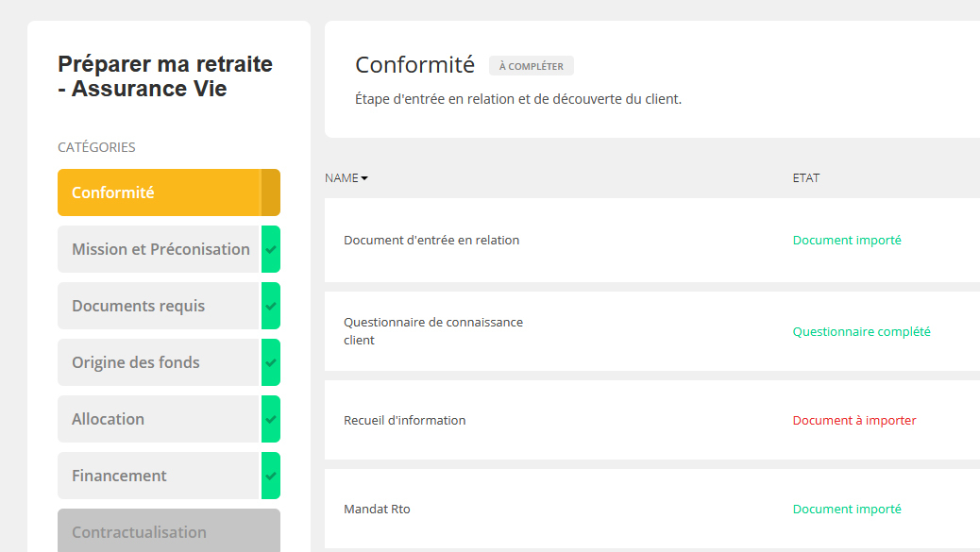Sort by the NAME column arrow
The height and width of the screenshot is (552, 980).
pos(364,178)
